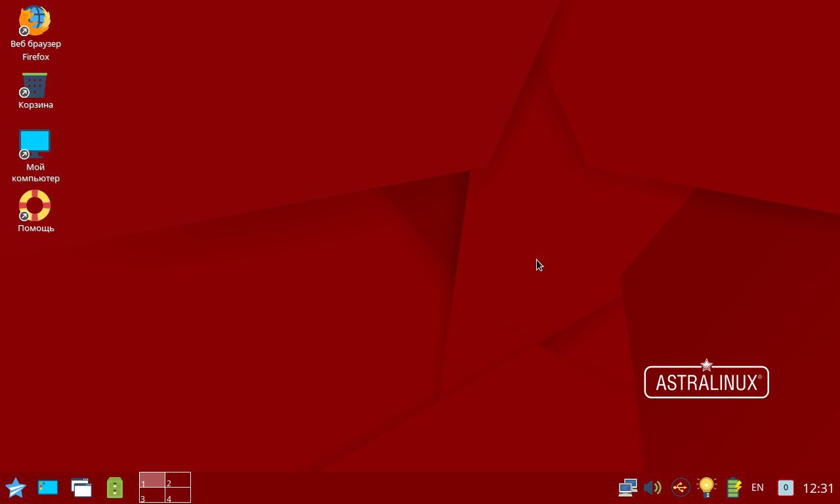Screen dimensions: 840x504
Task: Open the Astra star start menu
Action: click(15, 488)
